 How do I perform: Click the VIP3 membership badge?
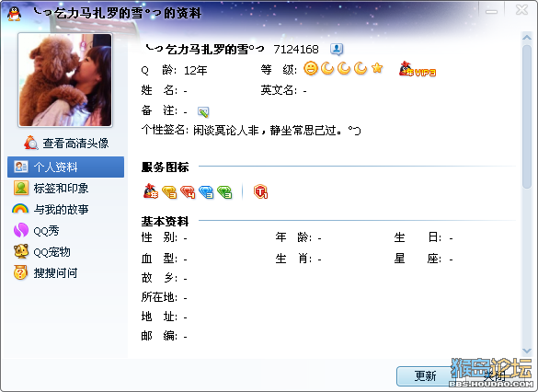[417, 69]
